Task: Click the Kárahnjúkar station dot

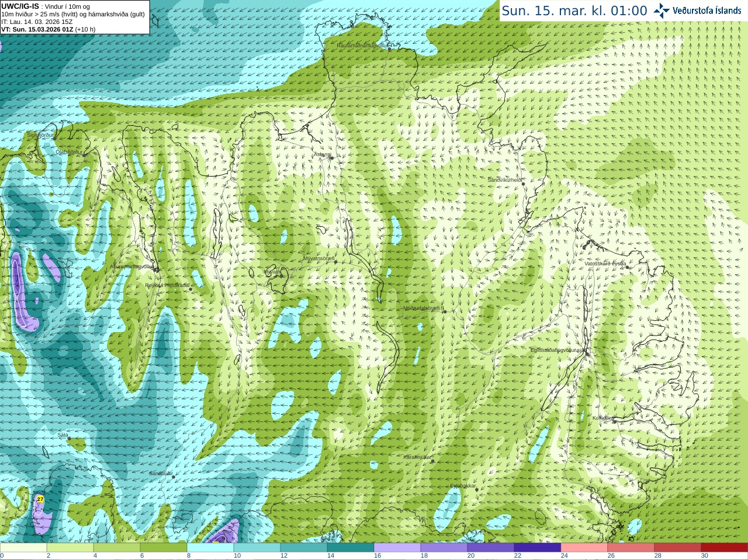Action: pos(433,461)
